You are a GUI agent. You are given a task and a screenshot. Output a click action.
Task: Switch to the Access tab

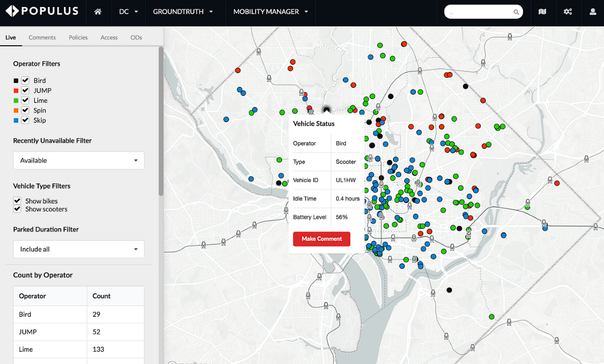[x=109, y=37]
